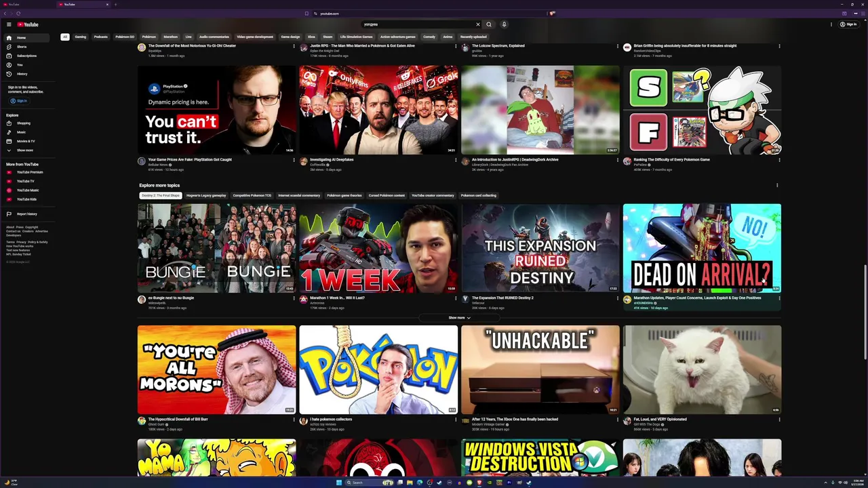Viewport: 868px width, 488px height.
Task: Open YouTube settings three-dot menu beside Sign in
Action: coord(831,24)
